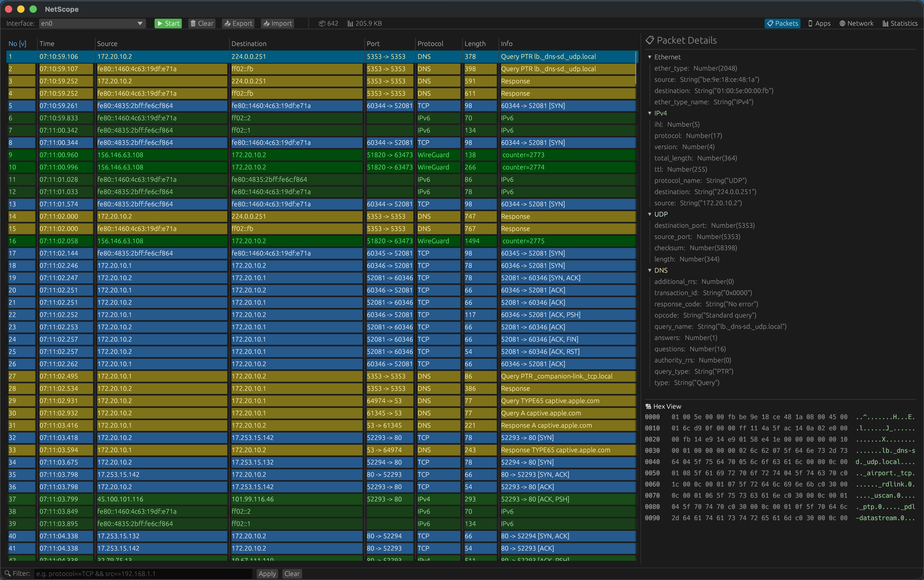Click the Export icon button
Viewport: 924px width, 580px height.
pyautogui.click(x=228, y=24)
